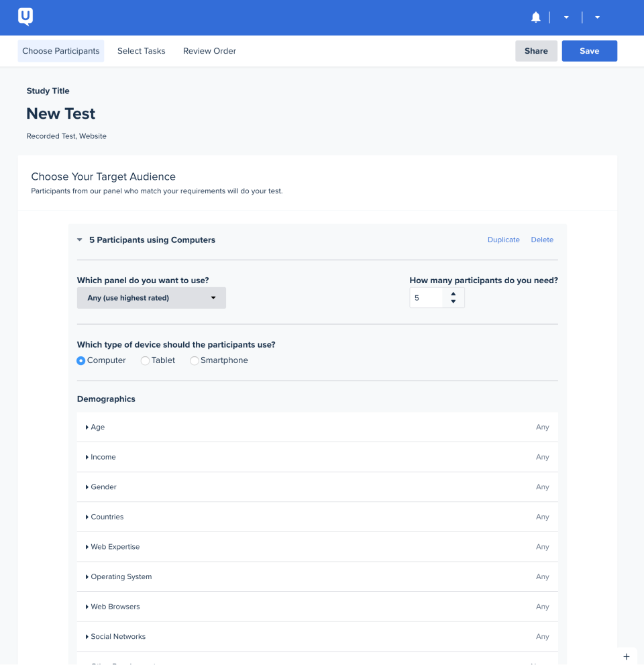
Task: Open the notifications bell
Action: tap(536, 17)
